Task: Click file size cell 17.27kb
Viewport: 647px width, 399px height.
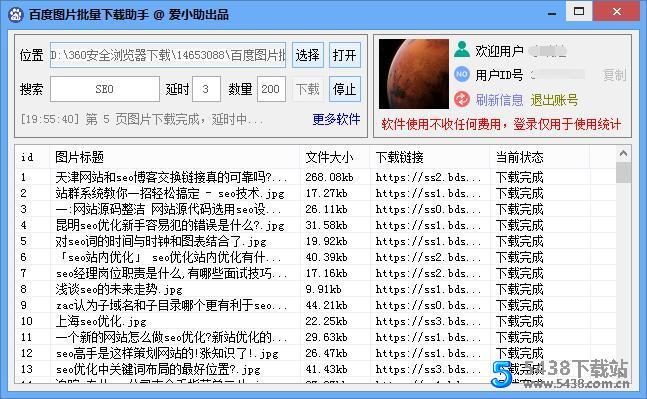Action: point(326,194)
